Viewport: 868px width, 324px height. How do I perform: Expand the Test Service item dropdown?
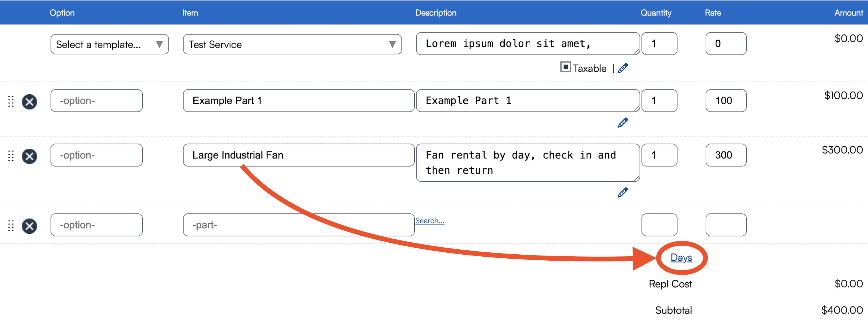pyautogui.click(x=292, y=44)
